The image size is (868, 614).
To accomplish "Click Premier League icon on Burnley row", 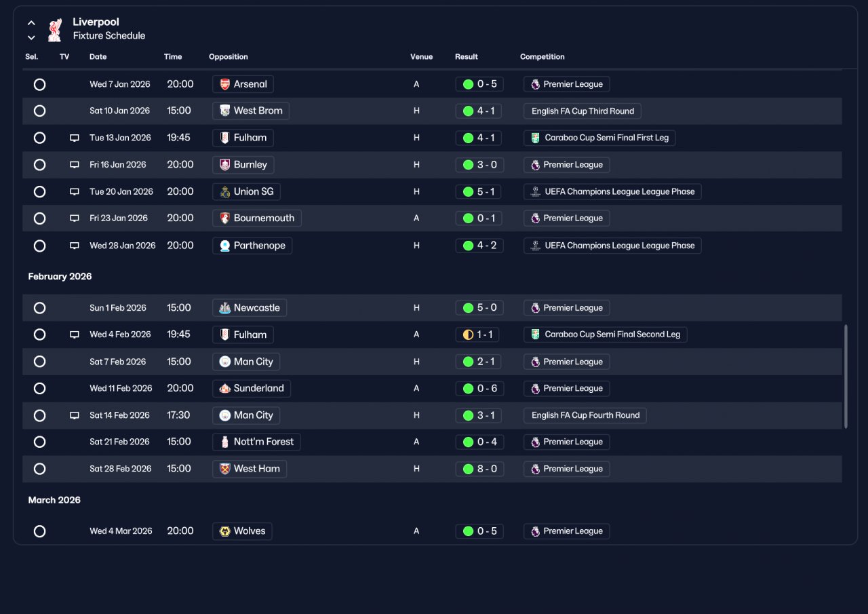I will pos(535,165).
